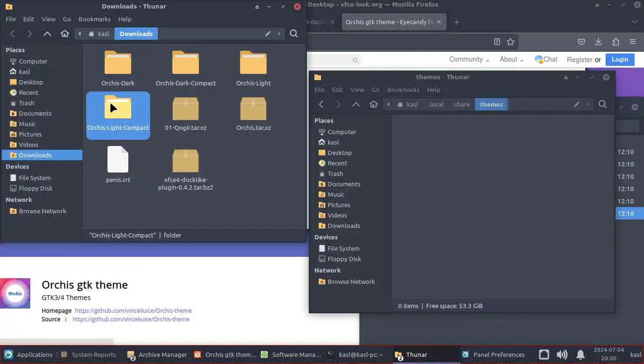Open Help menu in themes window
Image resolution: width=644 pixels, height=364 pixels.
[x=434, y=90]
